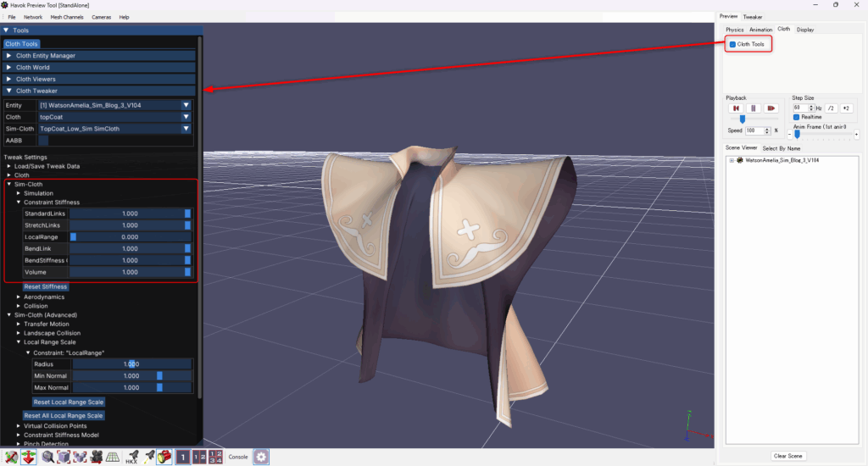Pause the simulation playback

[x=752, y=108]
